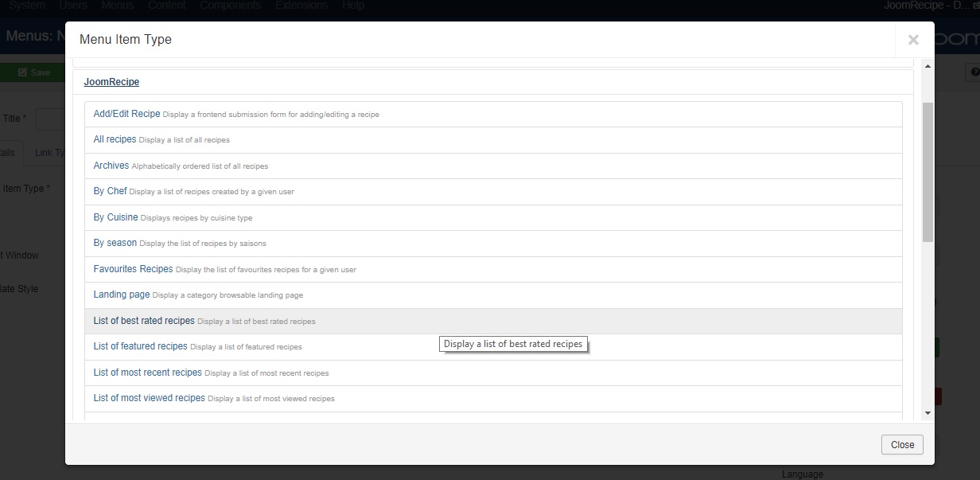
Task: Open JoomRecipe site link in top bar
Action: [x=931, y=5]
